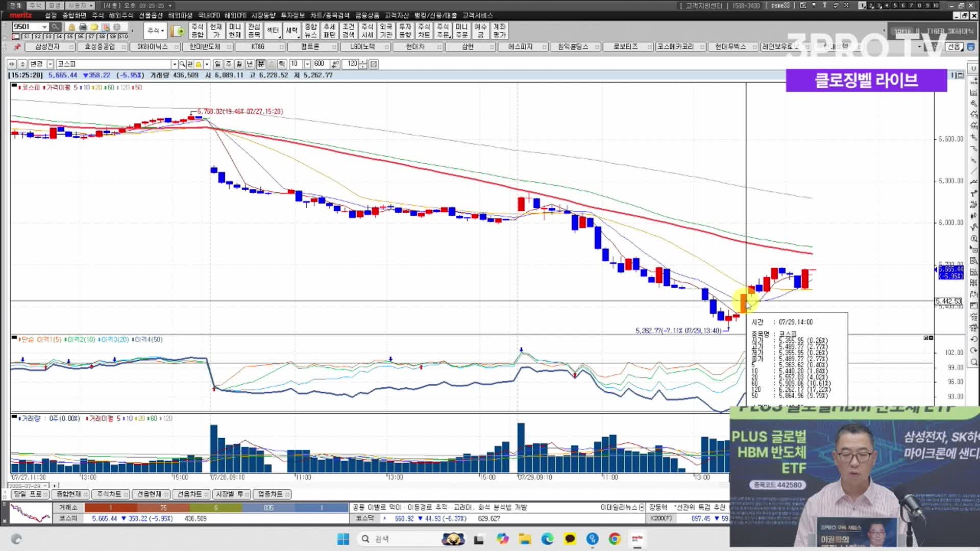
Task: Open File Explorer from the taskbar
Action: [525, 539]
